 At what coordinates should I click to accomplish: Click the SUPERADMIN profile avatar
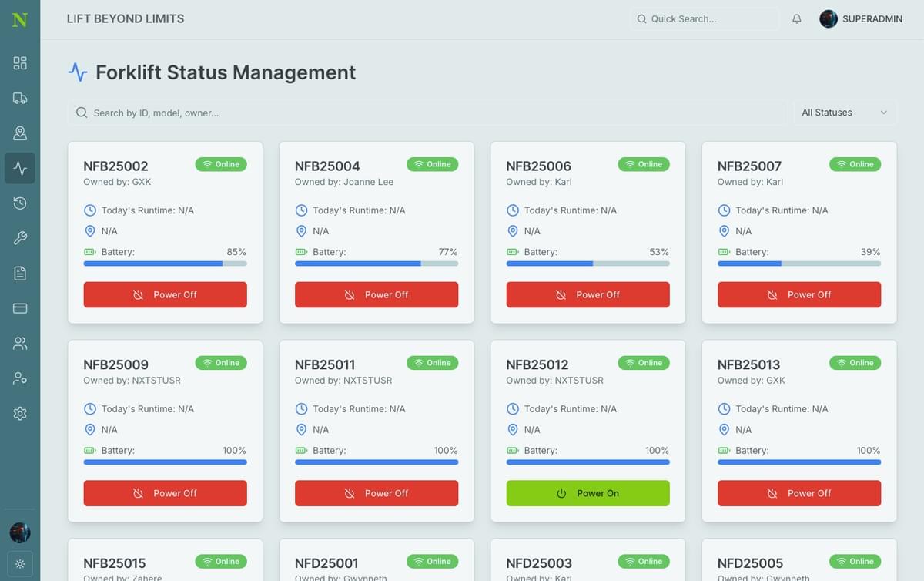pos(829,19)
